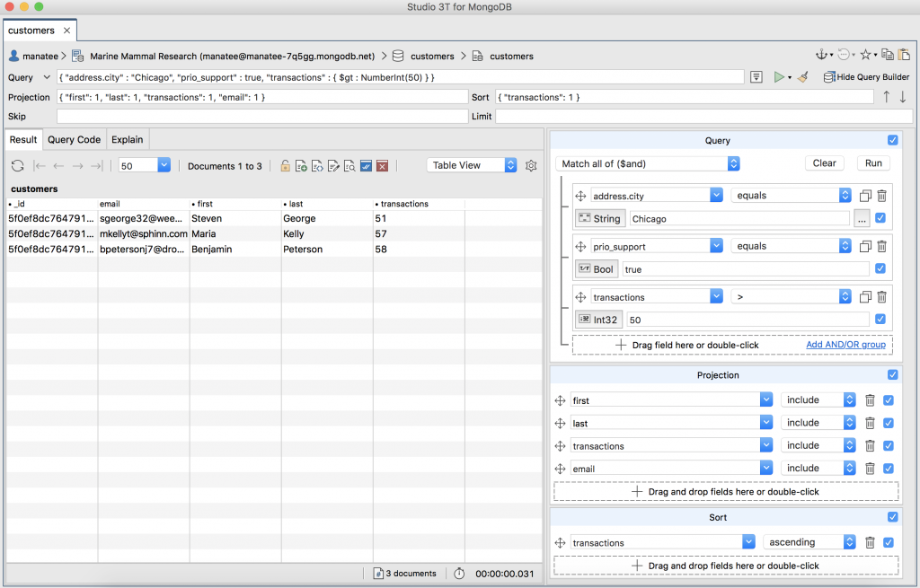Screen dimensions: 920x588
Task: Expand the Query bar chevron
Action: [47, 77]
